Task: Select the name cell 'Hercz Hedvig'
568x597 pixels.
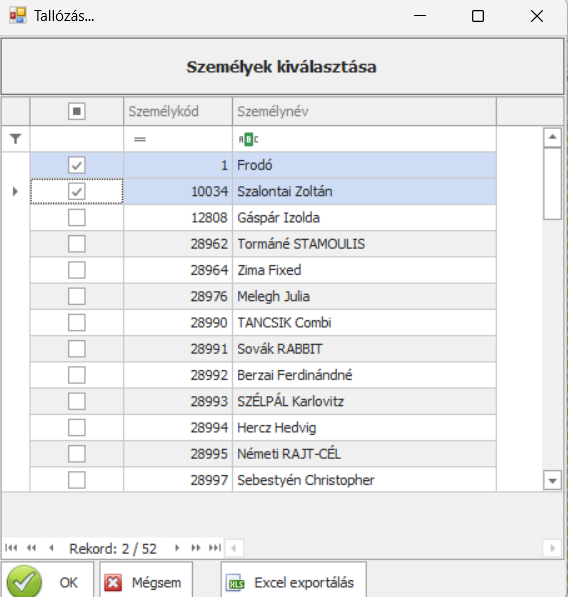Action: (x=364, y=428)
